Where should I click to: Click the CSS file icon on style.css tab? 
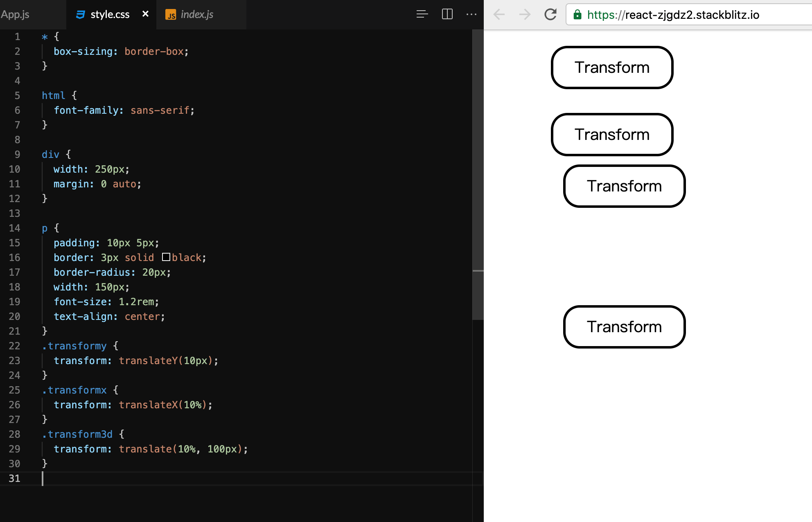coord(81,15)
